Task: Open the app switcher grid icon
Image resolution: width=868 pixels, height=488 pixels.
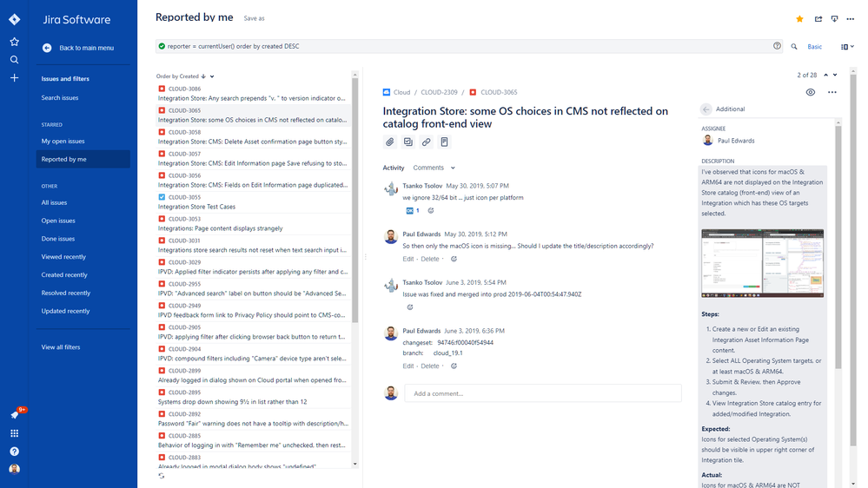Action: coord(15,433)
